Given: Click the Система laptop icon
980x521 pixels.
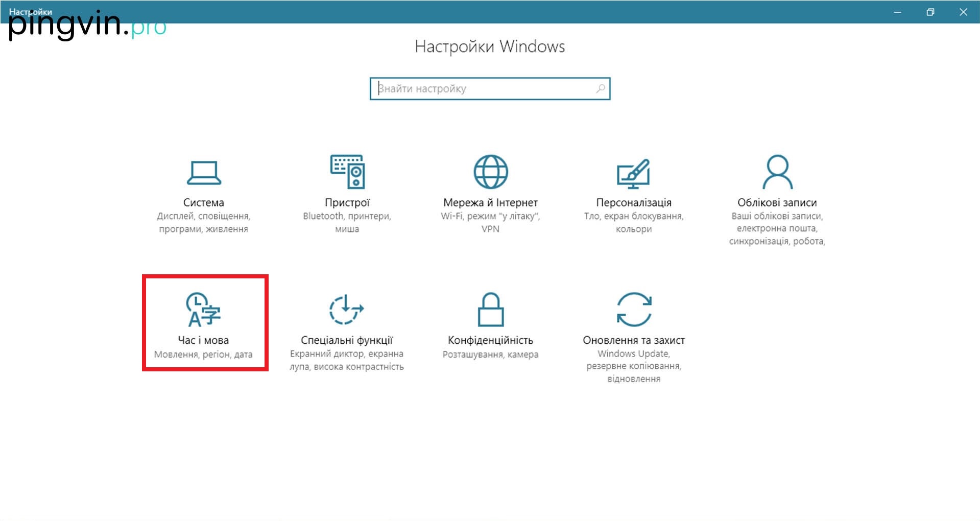Looking at the screenshot, I should click(x=203, y=173).
